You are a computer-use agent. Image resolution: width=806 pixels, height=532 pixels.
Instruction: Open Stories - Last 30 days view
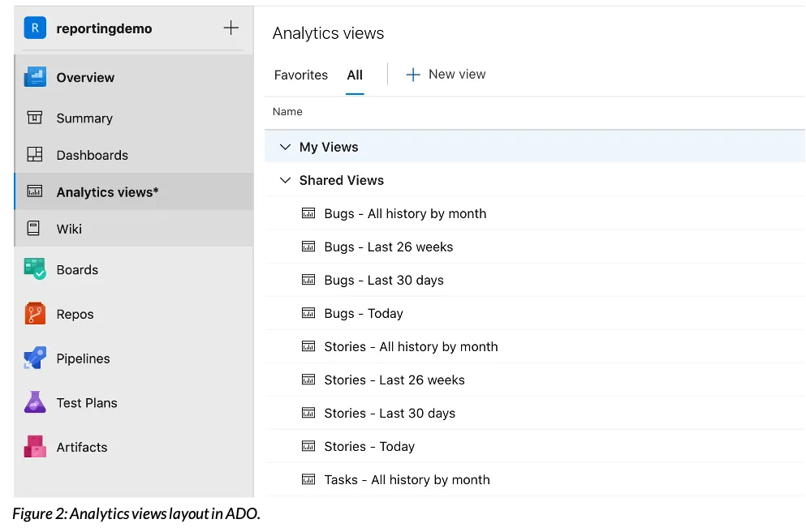coord(390,414)
